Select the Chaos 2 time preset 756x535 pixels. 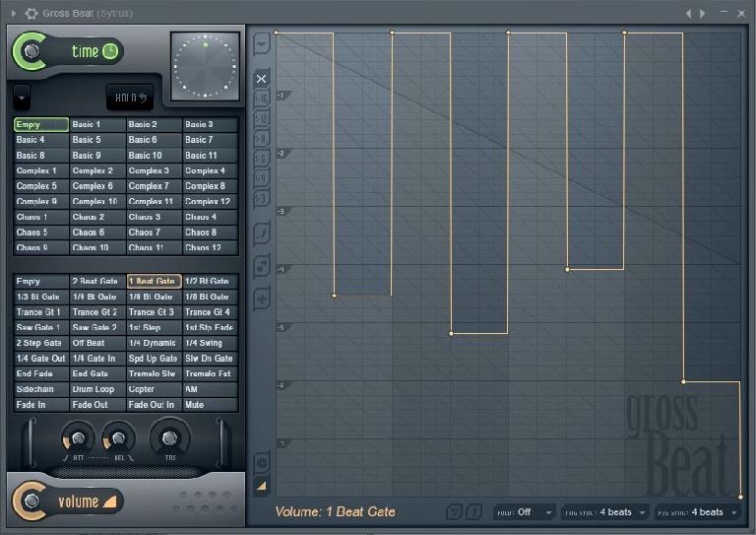click(x=97, y=217)
